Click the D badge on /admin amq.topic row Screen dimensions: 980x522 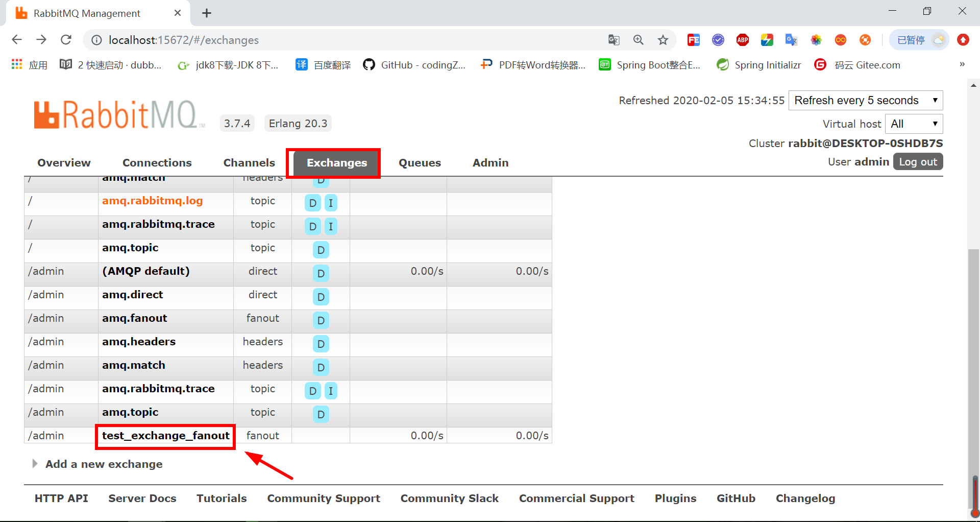[x=321, y=414]
